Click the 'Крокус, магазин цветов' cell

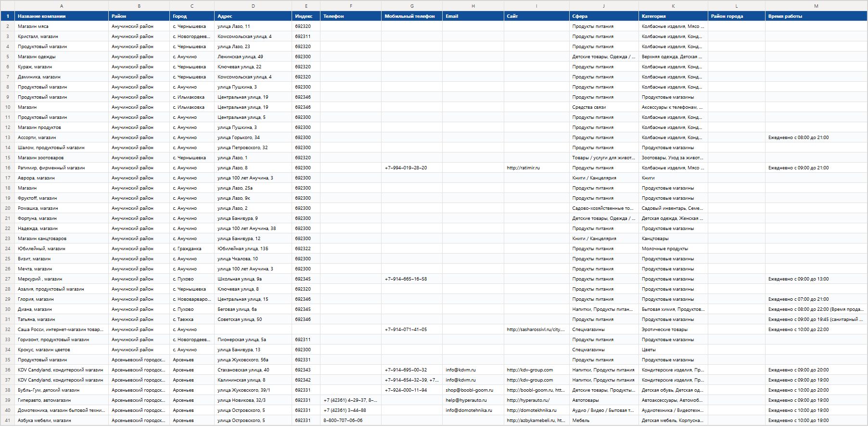click(62, 350)
